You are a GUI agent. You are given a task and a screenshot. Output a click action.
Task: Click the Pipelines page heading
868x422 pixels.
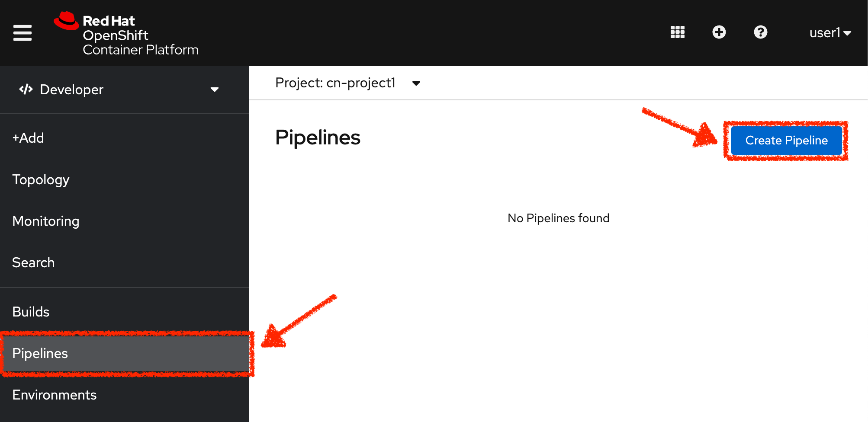tap(318, 137)
